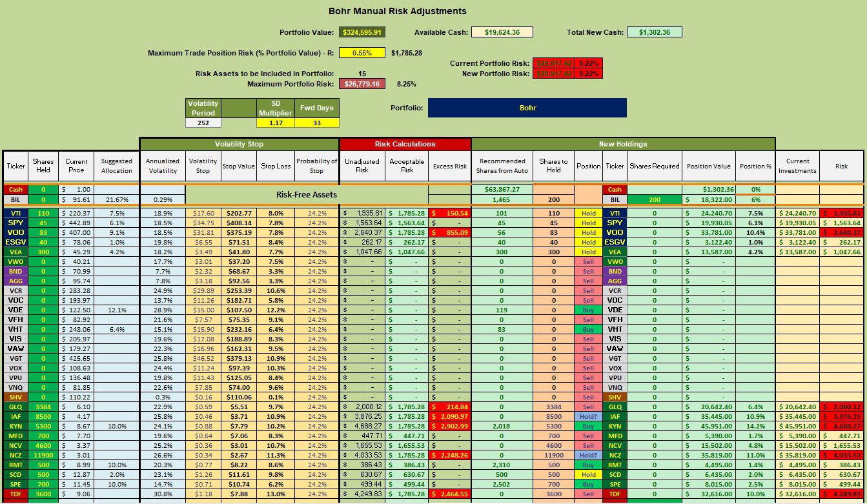Click the VDE suggested allocation 12.1%
Image resolution: width=867 pixels, height=504 pixels.
pyautogui.click(x=117, y=310)
